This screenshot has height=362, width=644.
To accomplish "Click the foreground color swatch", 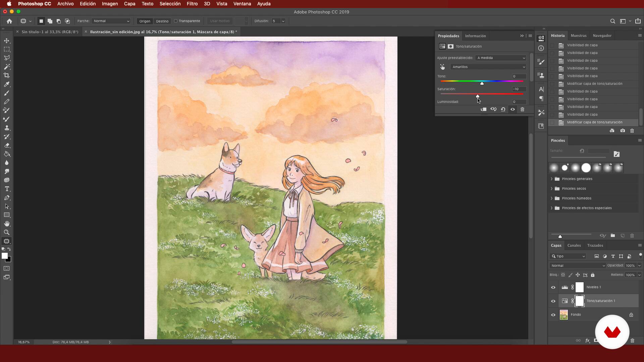I will pos(5,256).
